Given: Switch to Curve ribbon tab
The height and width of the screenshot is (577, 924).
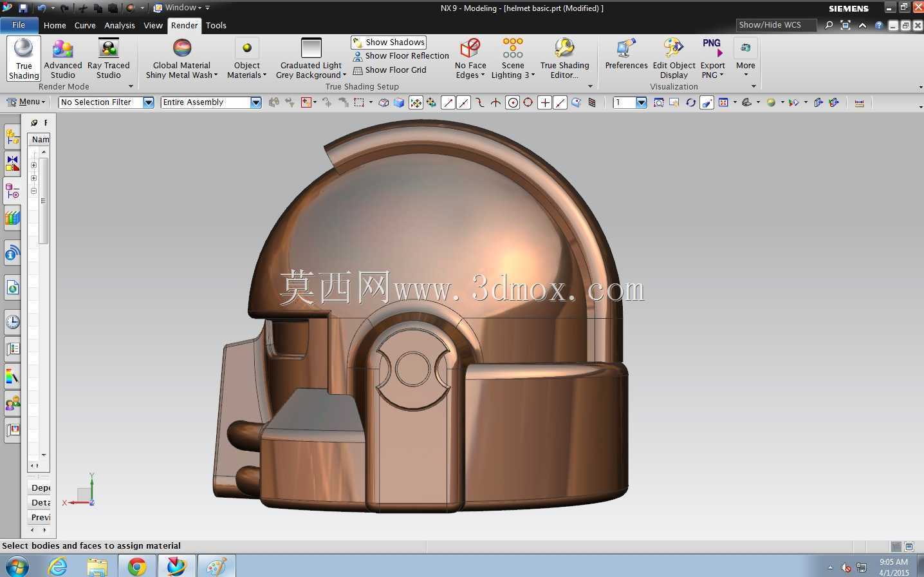Looking at the screenshot, I should tap(85, 26).
